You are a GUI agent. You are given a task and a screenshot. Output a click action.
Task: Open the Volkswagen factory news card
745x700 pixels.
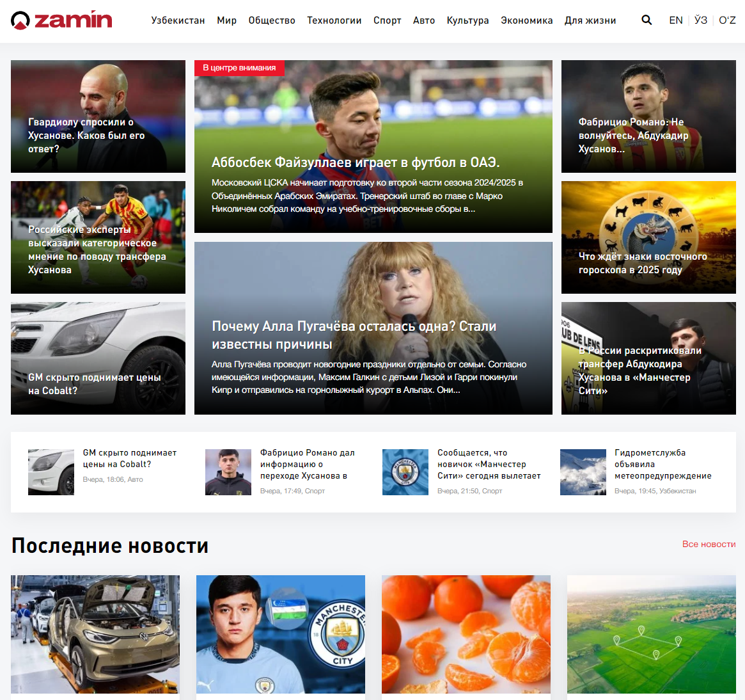pyautogui.click(x=95, y=635)
